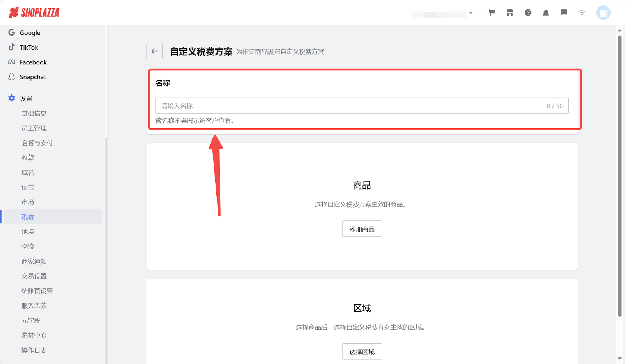Open the flag icon in header
The height and width of the screenshot is (364, 625).
492,12
